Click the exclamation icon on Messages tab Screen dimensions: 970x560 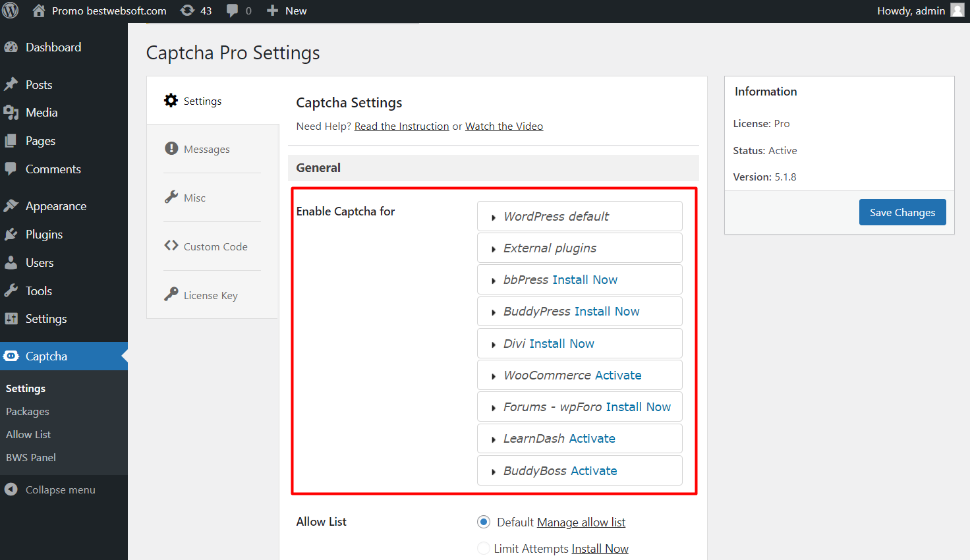point(171,148)
